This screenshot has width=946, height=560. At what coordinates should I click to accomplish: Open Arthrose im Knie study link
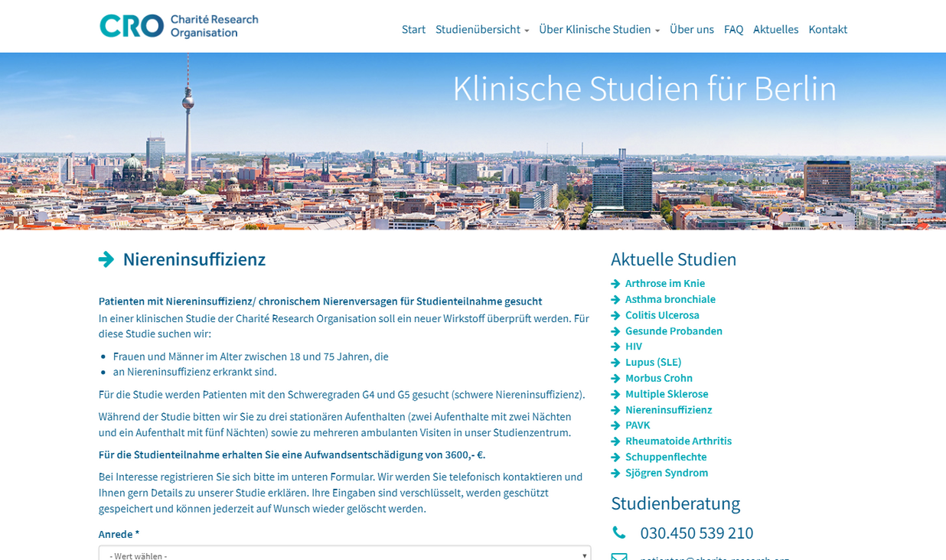665,284
